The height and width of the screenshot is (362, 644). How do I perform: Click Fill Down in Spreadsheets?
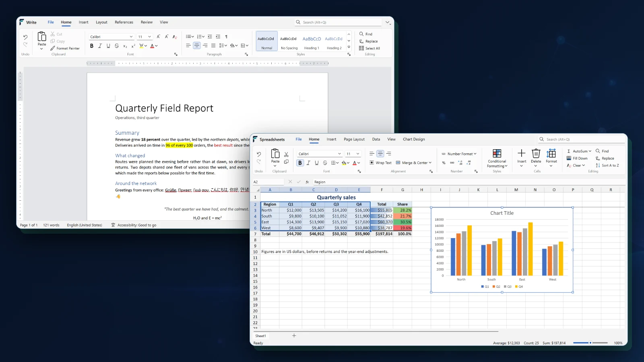click(x=577, y=158)
